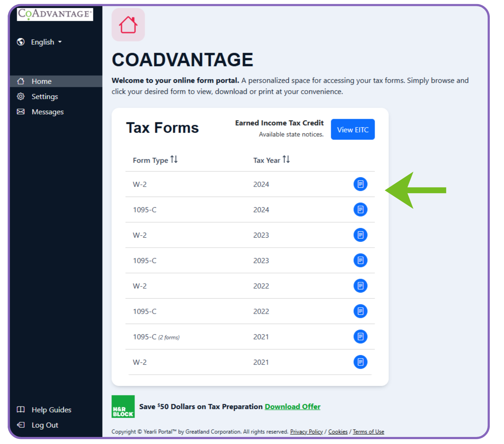Viewport: 504px width, 444px height.
Task: Click the CoAdvantage logo in sidebar
Action: (x=55, y=14)
